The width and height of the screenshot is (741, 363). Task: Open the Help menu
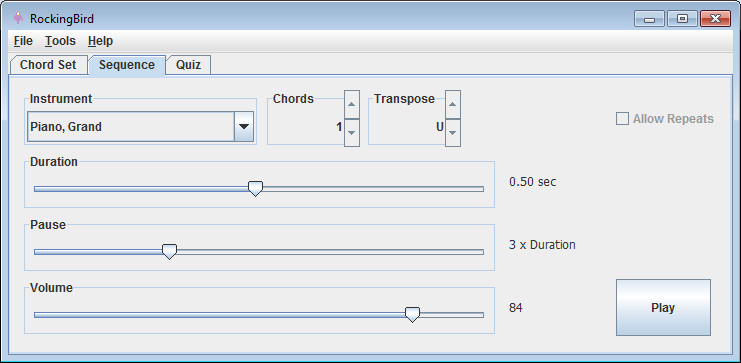pyautogui.click(x=100, y=41)
